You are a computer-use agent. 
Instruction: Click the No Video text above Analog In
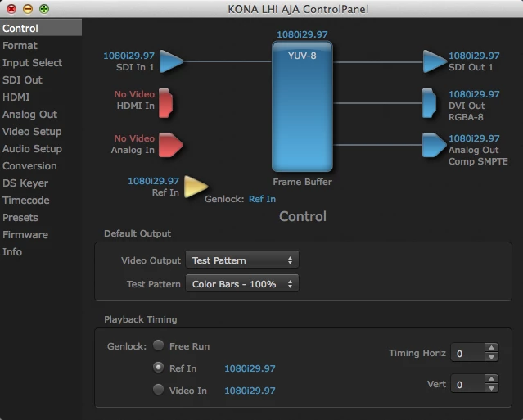(134, 138)
